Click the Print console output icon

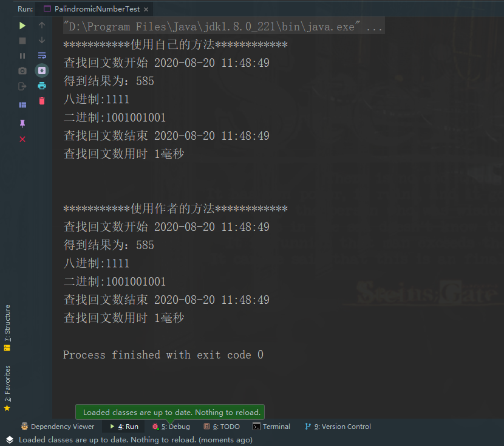[x=42, y=86]
